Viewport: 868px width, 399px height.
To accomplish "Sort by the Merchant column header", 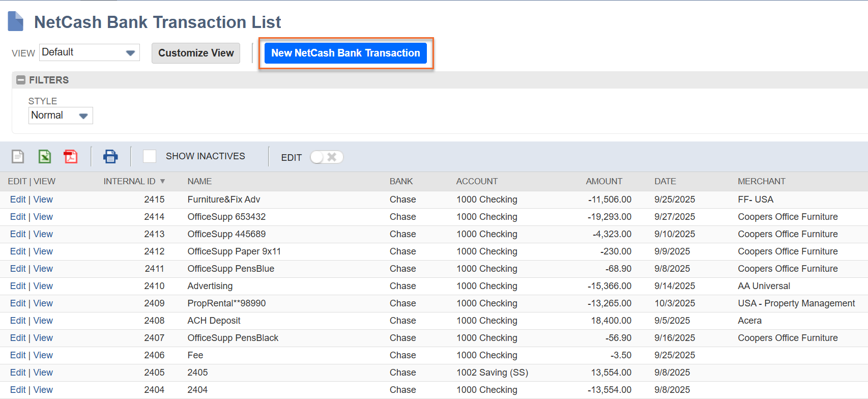I will [761, 181].
